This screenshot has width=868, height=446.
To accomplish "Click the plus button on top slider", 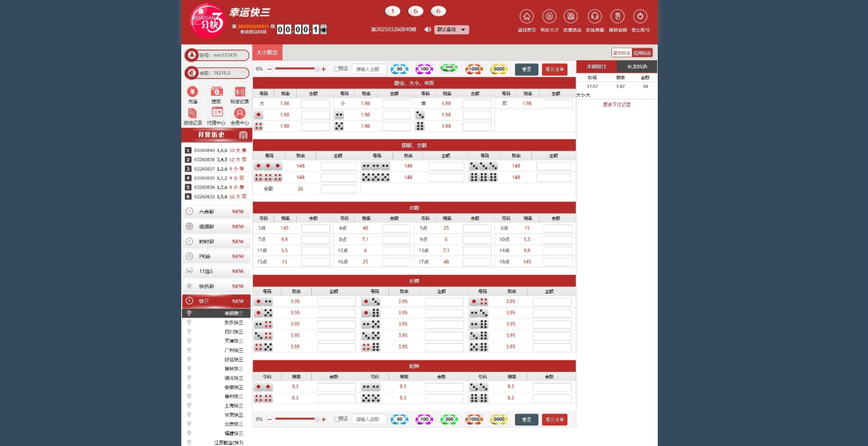I will (x=323, y=69).
